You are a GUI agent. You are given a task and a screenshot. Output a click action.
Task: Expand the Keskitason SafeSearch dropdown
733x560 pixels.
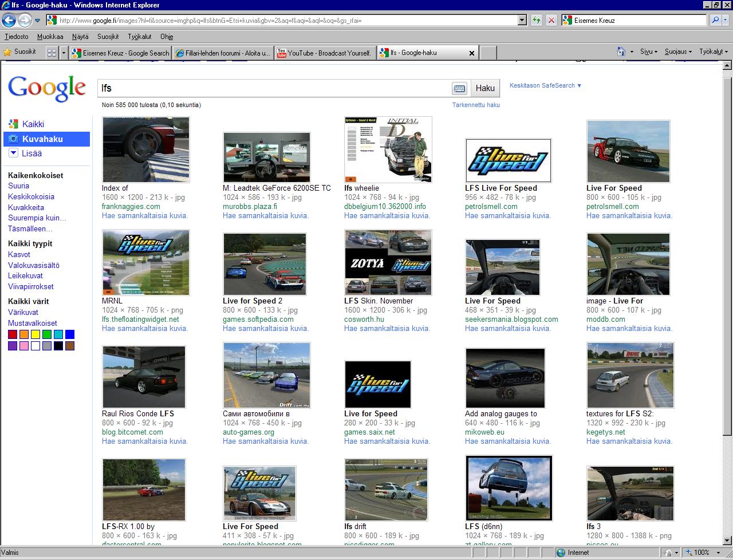point(545,85)
